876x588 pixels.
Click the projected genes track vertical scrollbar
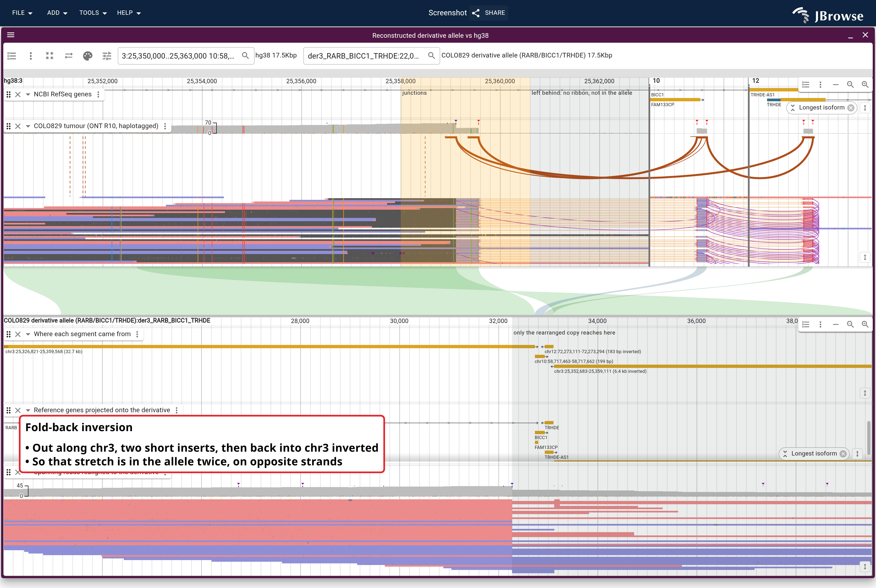coord(869,438)
